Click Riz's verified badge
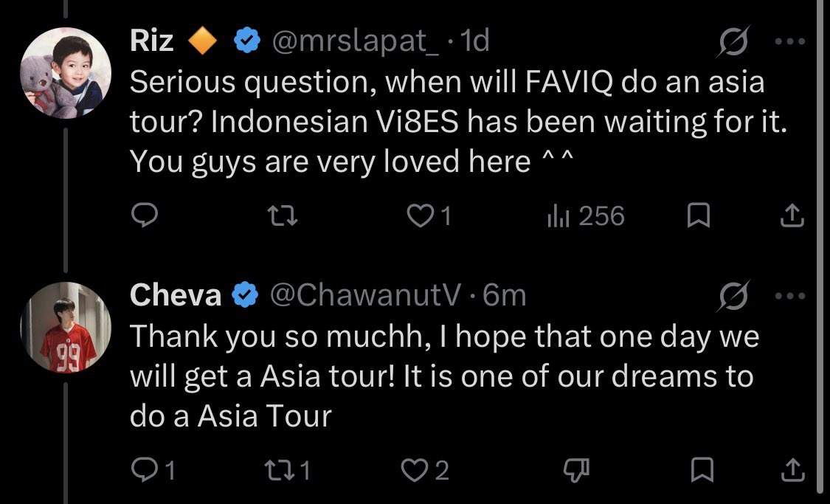 pyautogui.click(x=246, y=41)
